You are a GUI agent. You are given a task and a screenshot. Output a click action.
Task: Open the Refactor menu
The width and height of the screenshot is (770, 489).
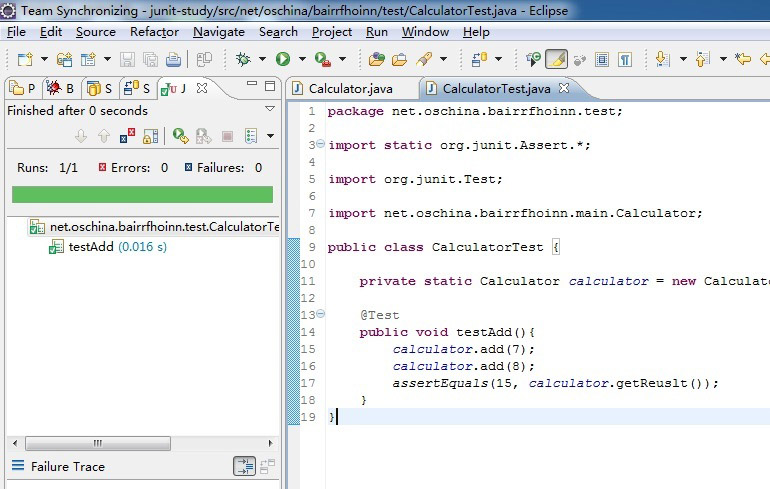(154, 32)
